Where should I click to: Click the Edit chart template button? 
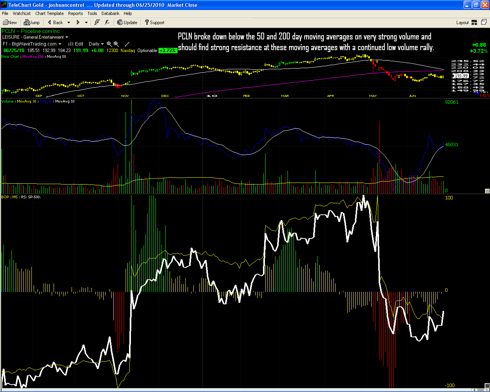coord(76,44)
